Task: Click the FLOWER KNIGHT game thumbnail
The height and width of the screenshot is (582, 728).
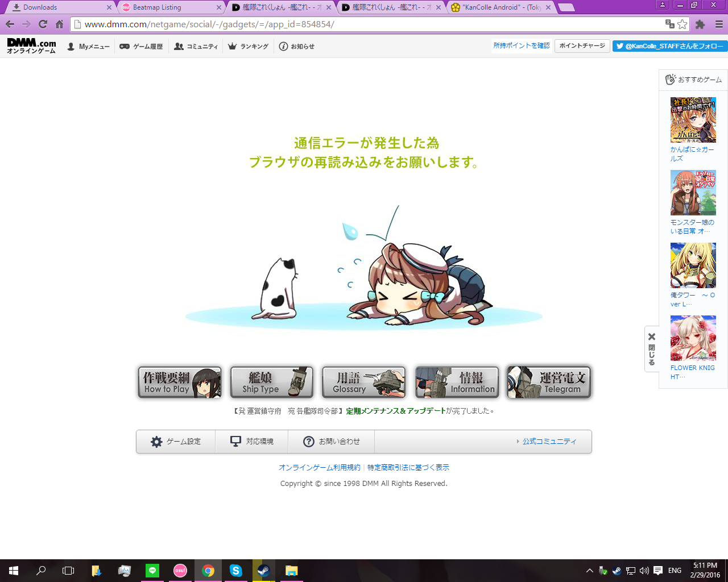Action: tap(693, 338)
